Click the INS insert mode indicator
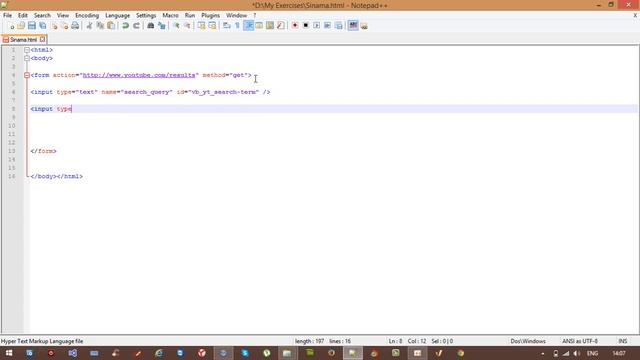 [x=622, y=341]
